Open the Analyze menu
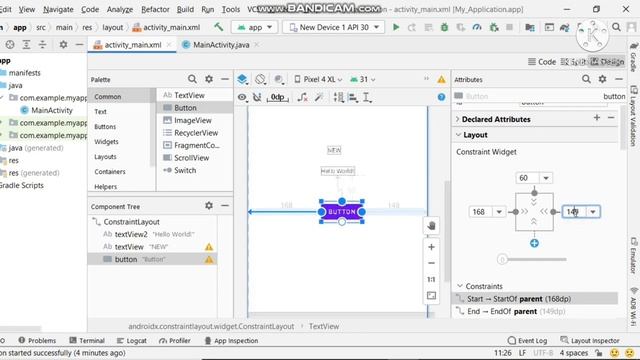The height and width of the screenshot is (360, 640). 120,9
